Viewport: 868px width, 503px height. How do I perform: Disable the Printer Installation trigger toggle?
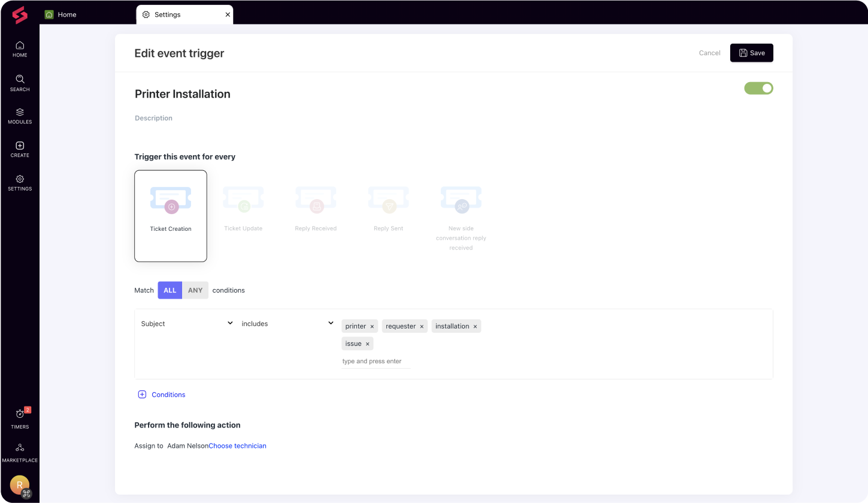coord(758,88)
